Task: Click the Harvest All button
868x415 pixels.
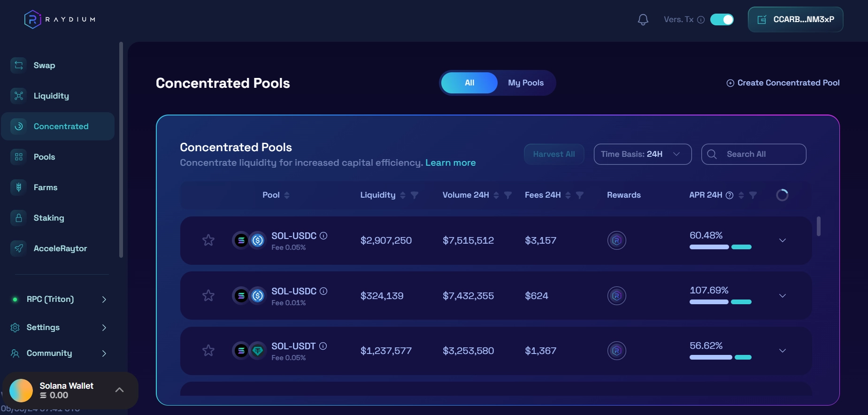Action: 554,154
